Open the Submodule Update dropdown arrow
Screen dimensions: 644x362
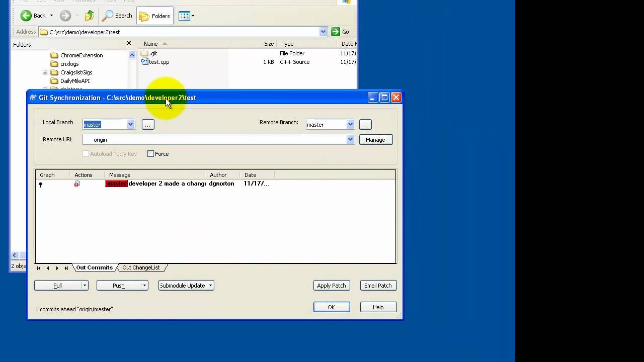click(210, 286)
